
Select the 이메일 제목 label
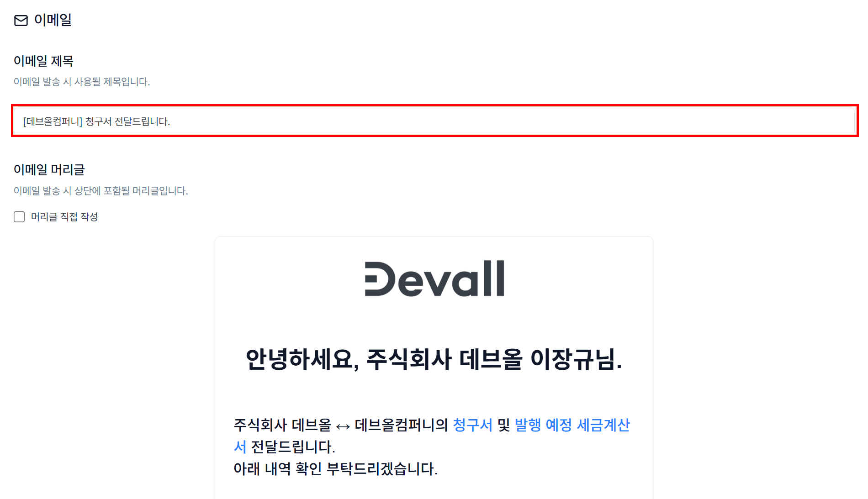click(x=43, y=61)
